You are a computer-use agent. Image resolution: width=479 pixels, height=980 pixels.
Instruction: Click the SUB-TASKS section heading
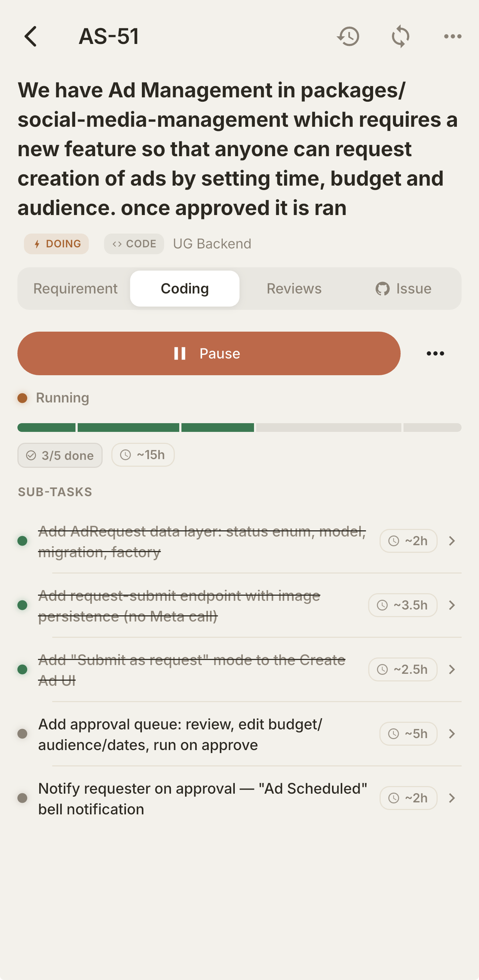coord(55,492)
